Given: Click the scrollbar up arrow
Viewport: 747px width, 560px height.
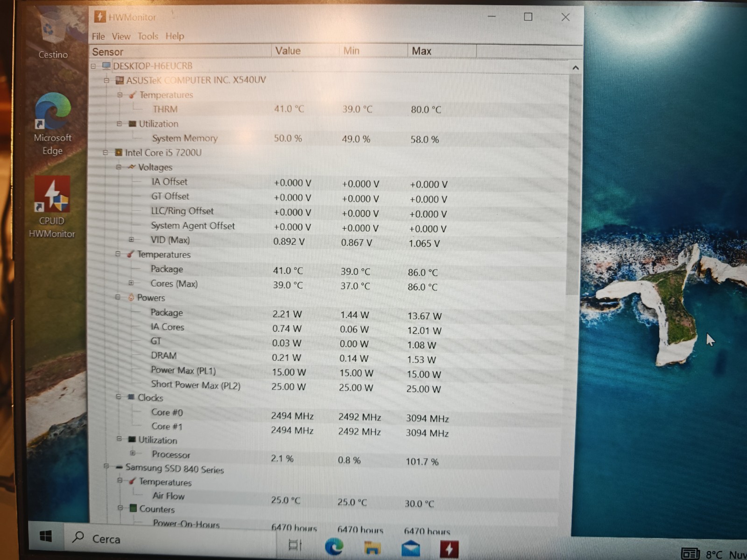Looking at the screenshot, I should pyautogui.click(x=576, y=68).
